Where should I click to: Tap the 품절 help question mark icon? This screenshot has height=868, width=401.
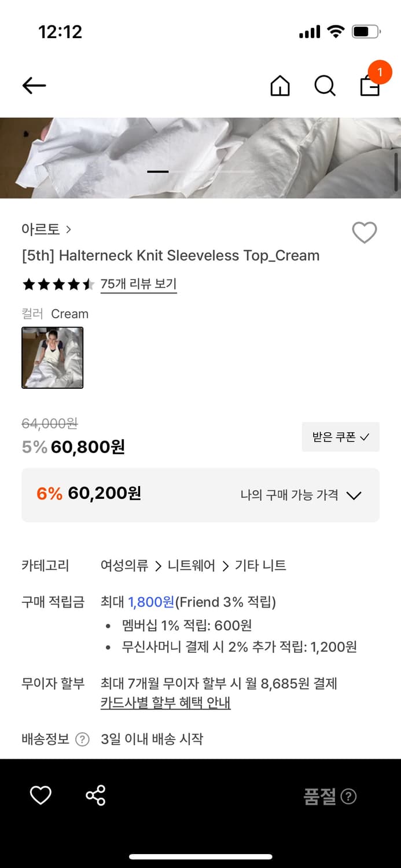[349, 797]
